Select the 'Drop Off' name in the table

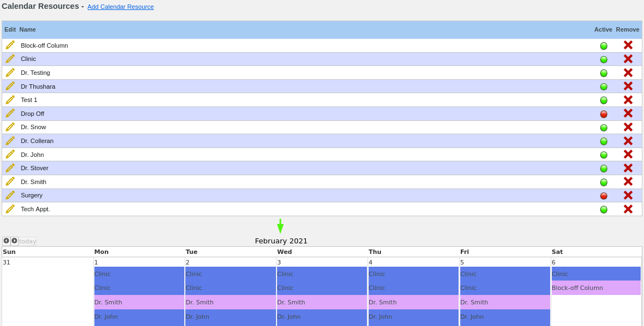(32, 114)
